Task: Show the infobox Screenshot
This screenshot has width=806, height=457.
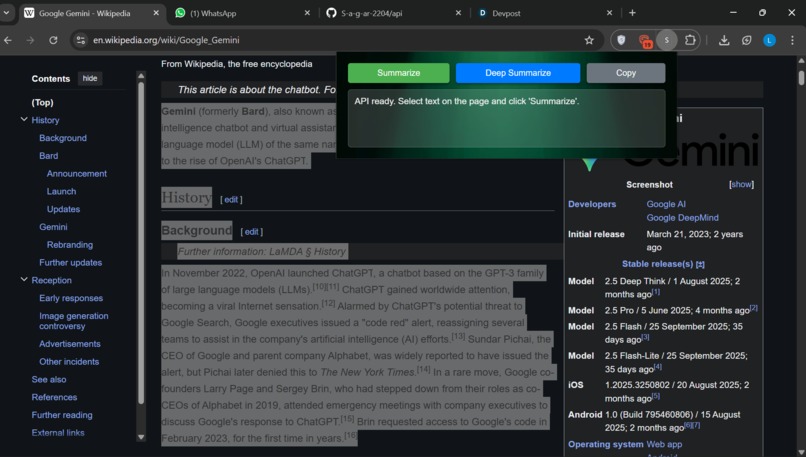Action: 741,184
